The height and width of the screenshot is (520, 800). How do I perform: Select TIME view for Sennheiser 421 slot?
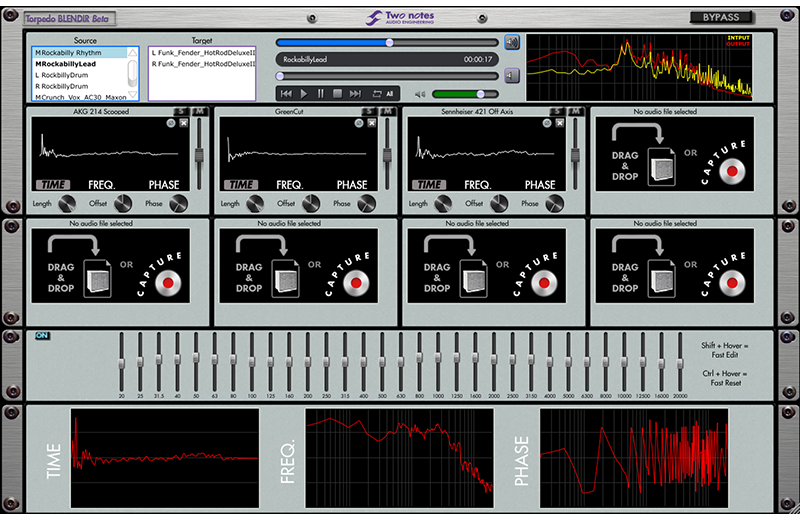pos(429,185)
